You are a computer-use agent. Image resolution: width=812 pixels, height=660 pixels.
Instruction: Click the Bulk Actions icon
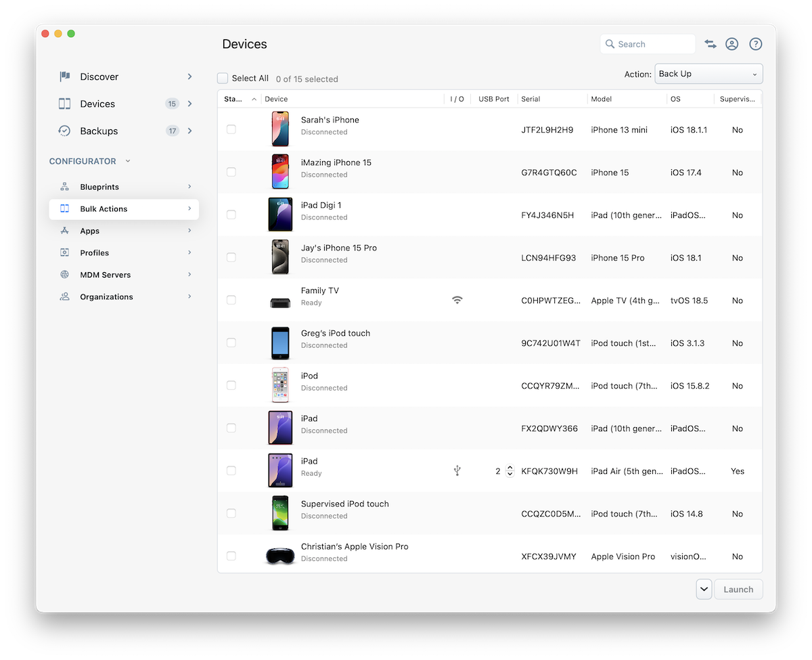click(x=65, y=208)
